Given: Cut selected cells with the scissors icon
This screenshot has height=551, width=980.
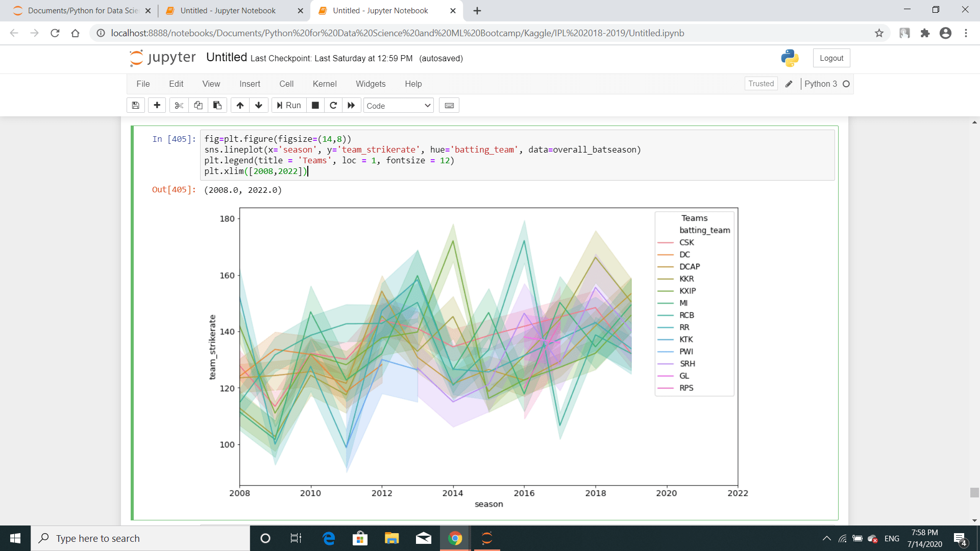Looking at the screenshot, I should click(x=179, y=106).
